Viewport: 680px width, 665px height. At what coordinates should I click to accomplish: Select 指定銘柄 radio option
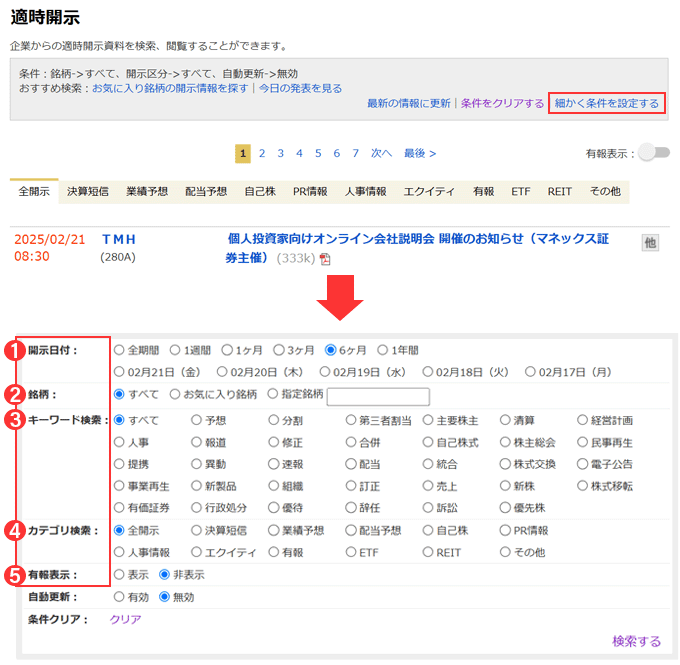[272, 394]
